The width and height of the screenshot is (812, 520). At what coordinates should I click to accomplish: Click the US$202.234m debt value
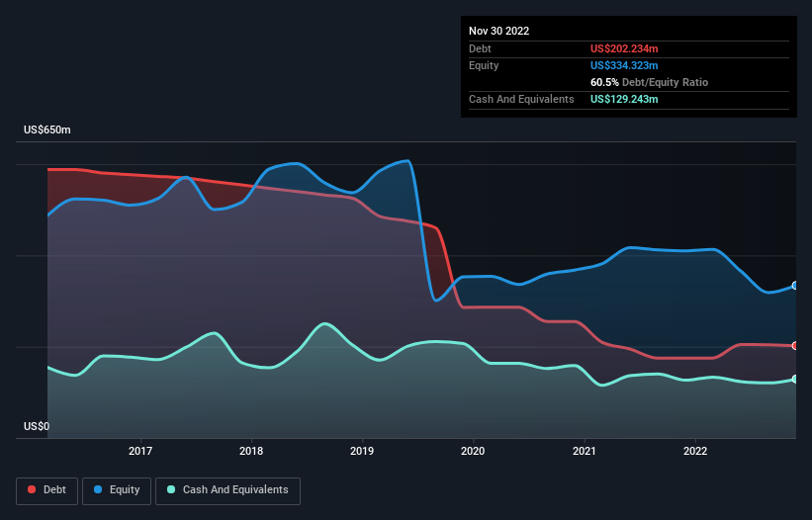pos(624,48)
